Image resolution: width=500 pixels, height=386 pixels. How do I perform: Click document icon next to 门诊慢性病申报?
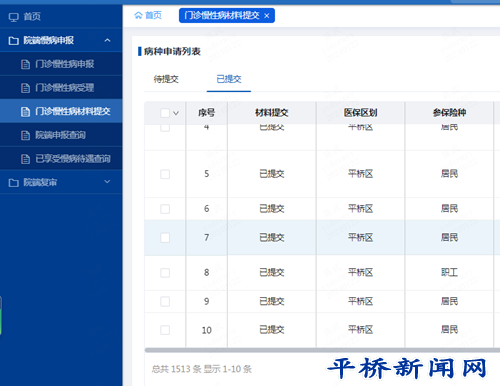coord(25,64)
